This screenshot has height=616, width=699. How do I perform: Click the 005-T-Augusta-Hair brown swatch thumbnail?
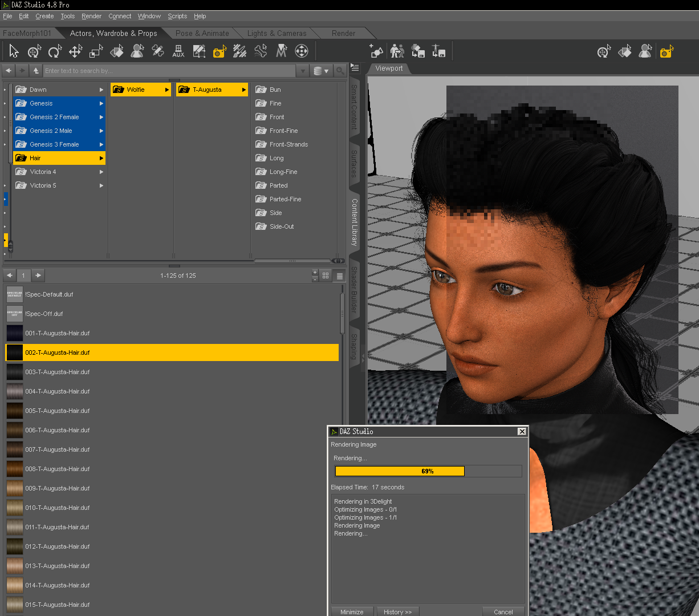(x=15, y=411)
